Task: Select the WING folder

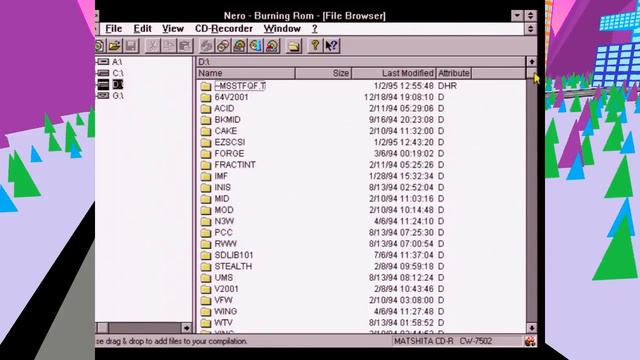Action: (x=219, y=311)
